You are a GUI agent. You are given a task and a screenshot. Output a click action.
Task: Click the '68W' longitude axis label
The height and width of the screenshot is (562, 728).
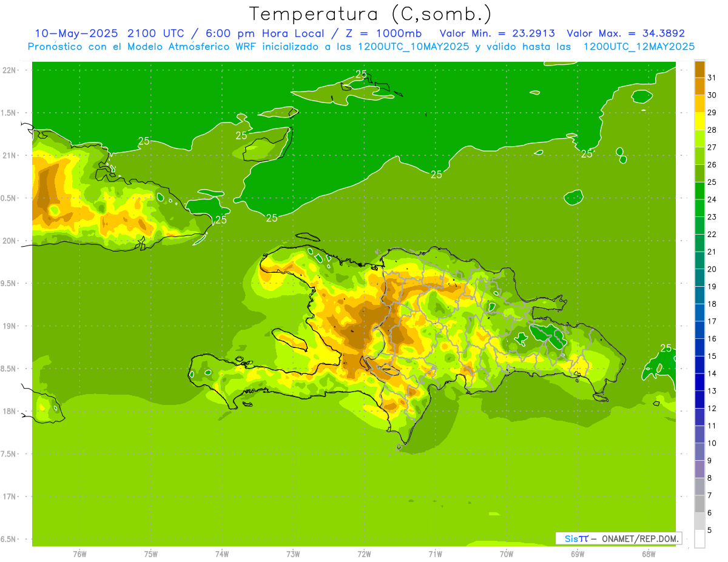tap(648, 554)
